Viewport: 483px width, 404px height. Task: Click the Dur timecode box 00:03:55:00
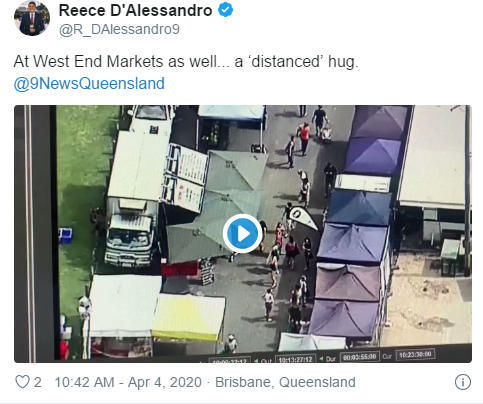coord(360,357)
